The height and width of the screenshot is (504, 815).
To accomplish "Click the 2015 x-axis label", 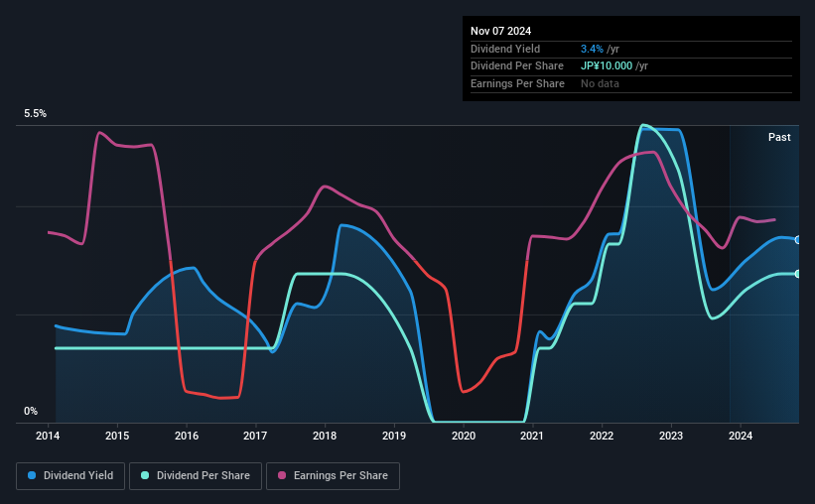I will (x=117, y=436).
